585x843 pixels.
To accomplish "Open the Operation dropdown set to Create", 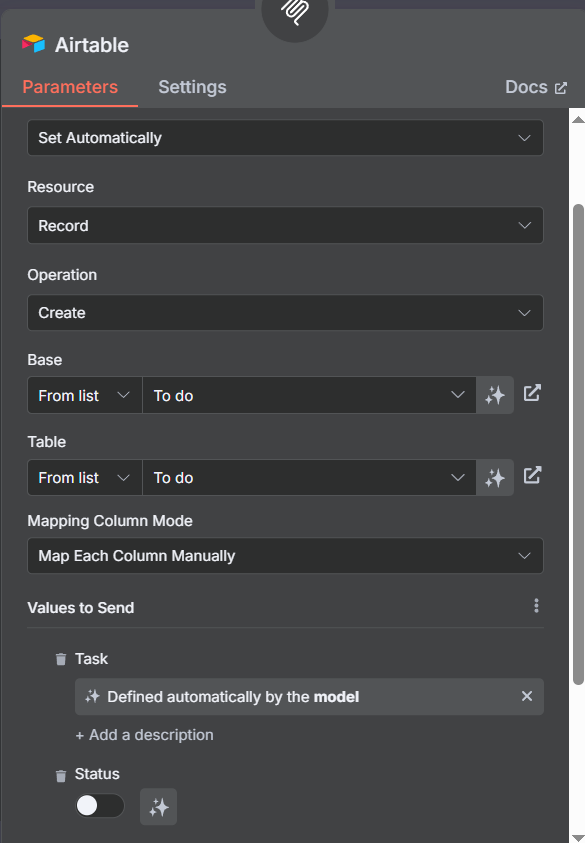I will 286,313.
